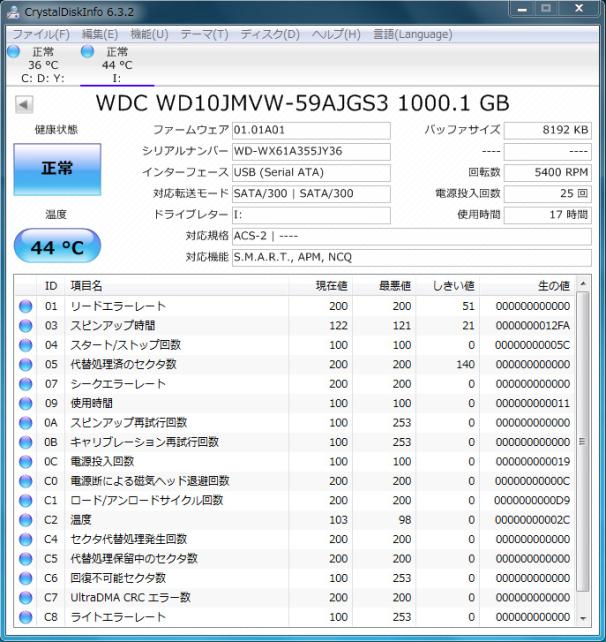
Task: Click the buffer size field 8192 KB
Action: tap(547, 131)
